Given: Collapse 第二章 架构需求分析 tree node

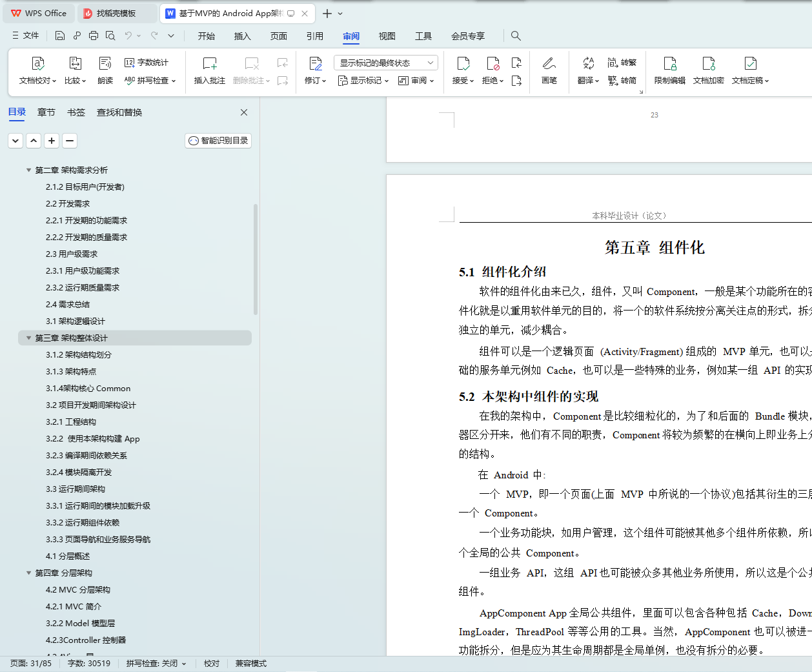Looking at the screenshot, I should pos(28,170).
